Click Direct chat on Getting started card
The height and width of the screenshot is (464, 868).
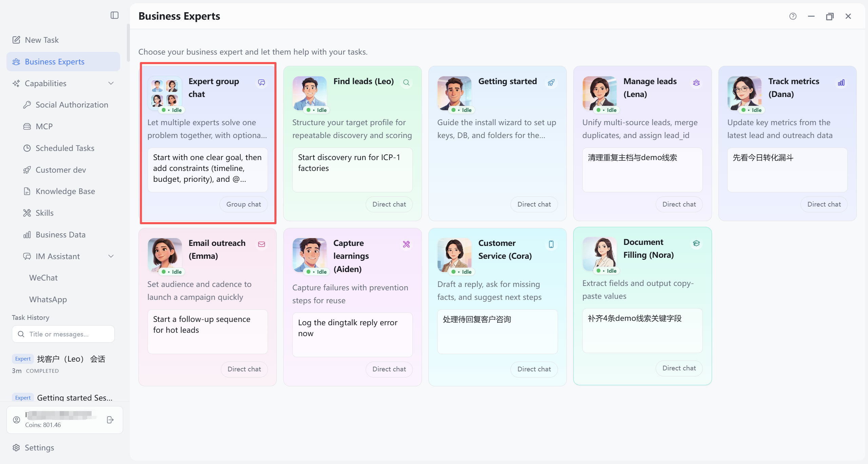tap(534, 204)
